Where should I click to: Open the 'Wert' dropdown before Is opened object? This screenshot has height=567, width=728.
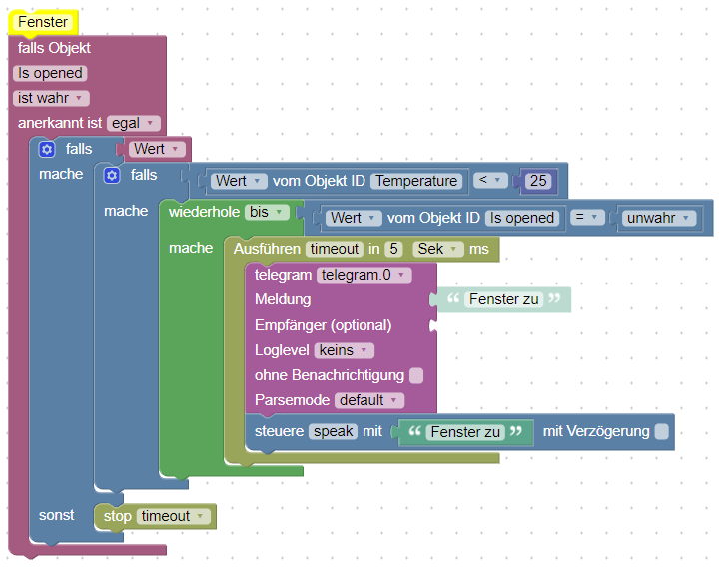(x=354, y=218)
